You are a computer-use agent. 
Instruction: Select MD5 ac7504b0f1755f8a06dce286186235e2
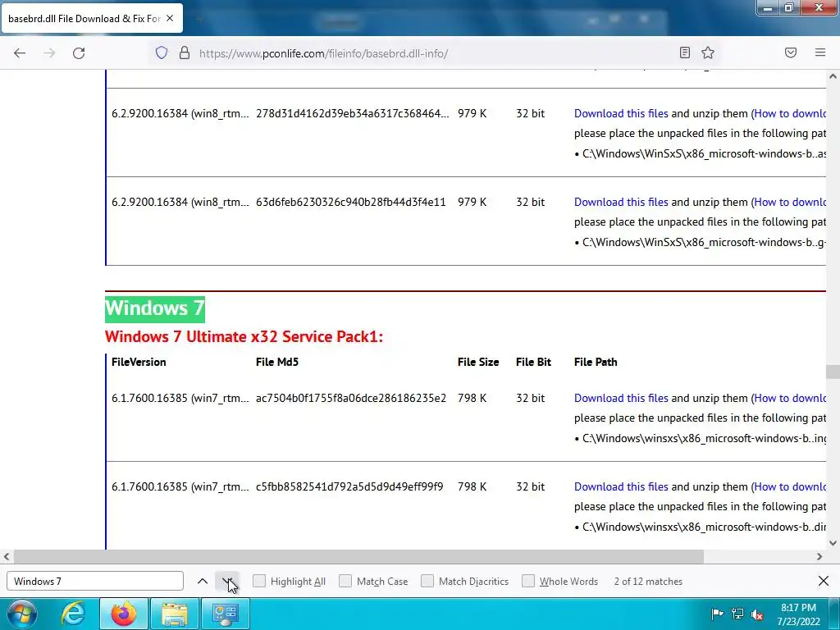[351, 398]
